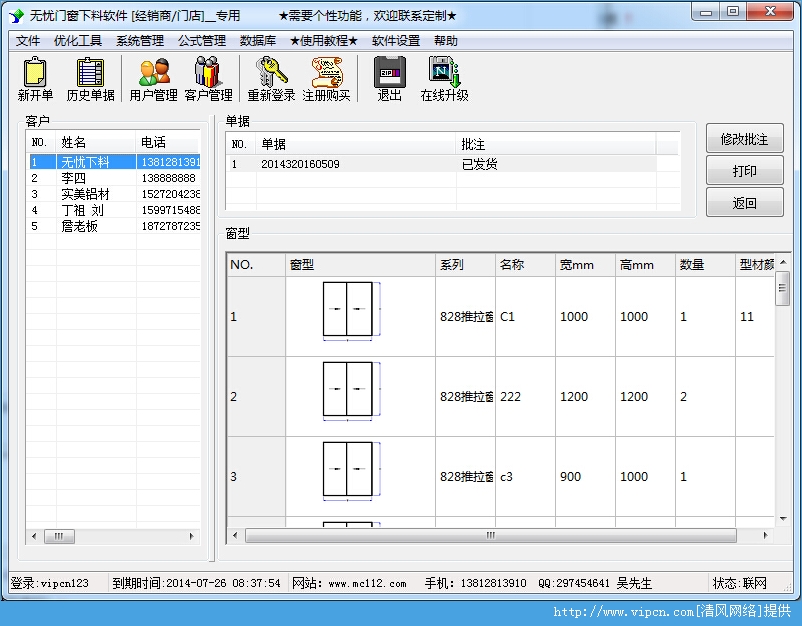
Task: Click left arrow of customer list scrollbar
Action: coord(34,536)
